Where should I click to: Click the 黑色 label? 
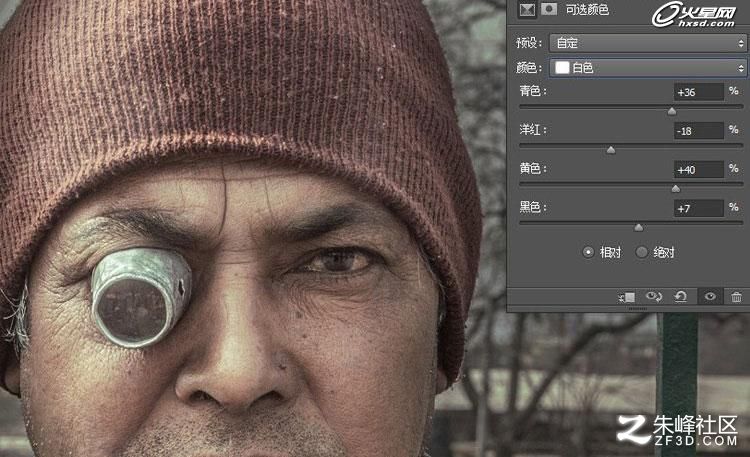pos(532,207)
